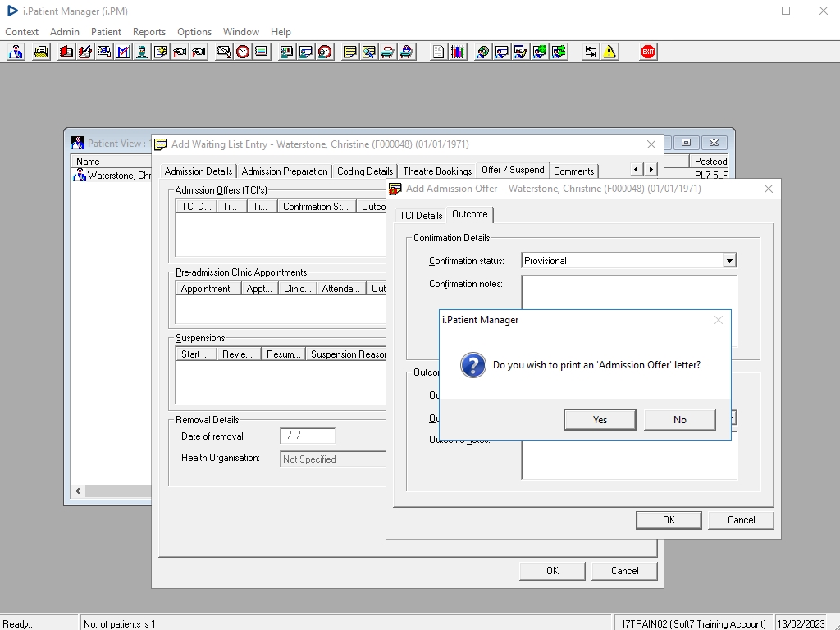Screen dimensions: 840x630
Task: Select the Waterstone patient row in Patient View
Action: (112, 176)
